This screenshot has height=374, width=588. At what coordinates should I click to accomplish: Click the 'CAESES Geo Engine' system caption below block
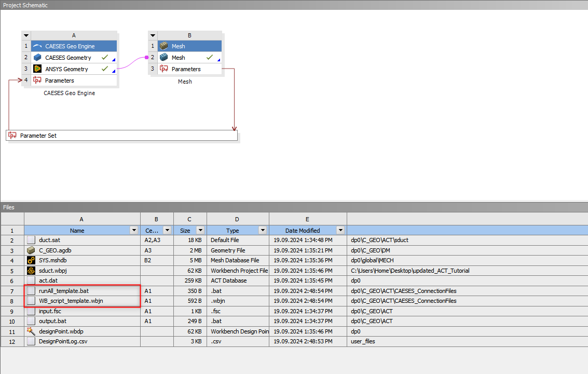click(70, 93)
